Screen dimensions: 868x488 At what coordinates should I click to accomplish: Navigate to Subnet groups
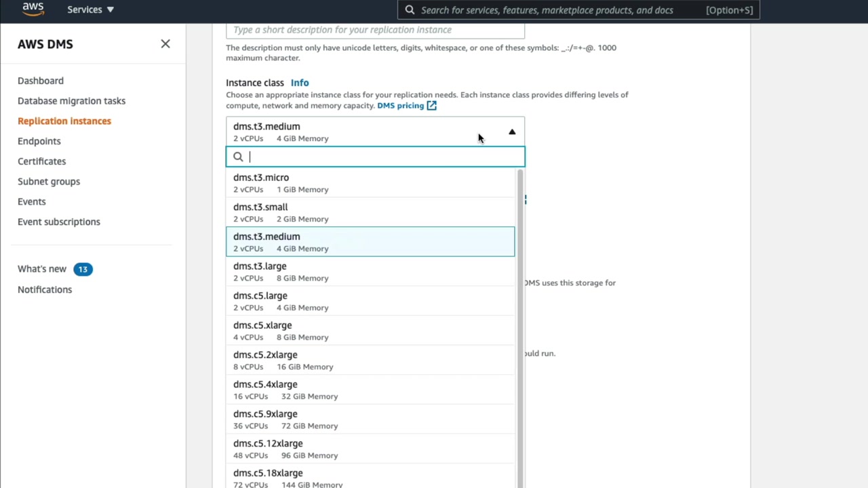[x=49, y=182]
